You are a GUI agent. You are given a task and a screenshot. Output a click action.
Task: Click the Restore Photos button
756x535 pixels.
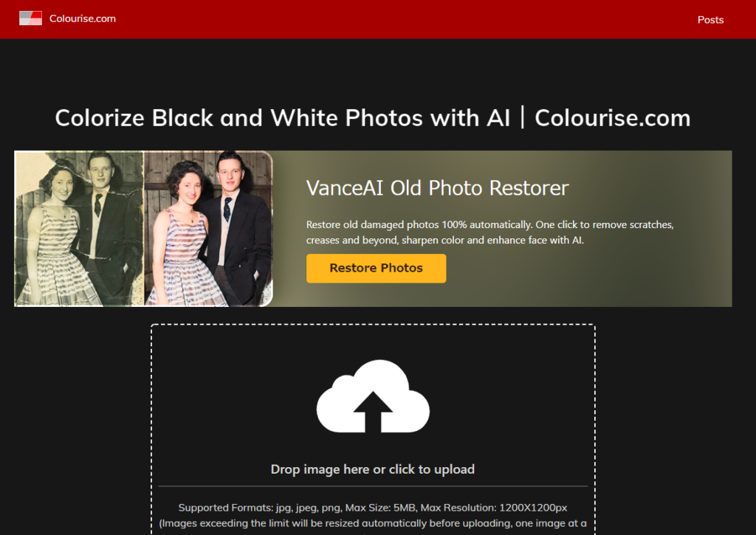pyautogui.click(x=376, y=268)
